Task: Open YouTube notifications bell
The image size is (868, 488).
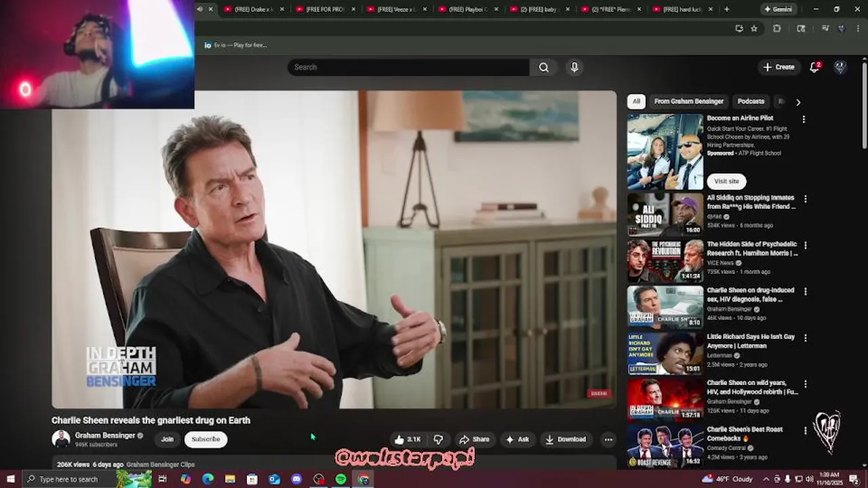Action: (815, 67)
